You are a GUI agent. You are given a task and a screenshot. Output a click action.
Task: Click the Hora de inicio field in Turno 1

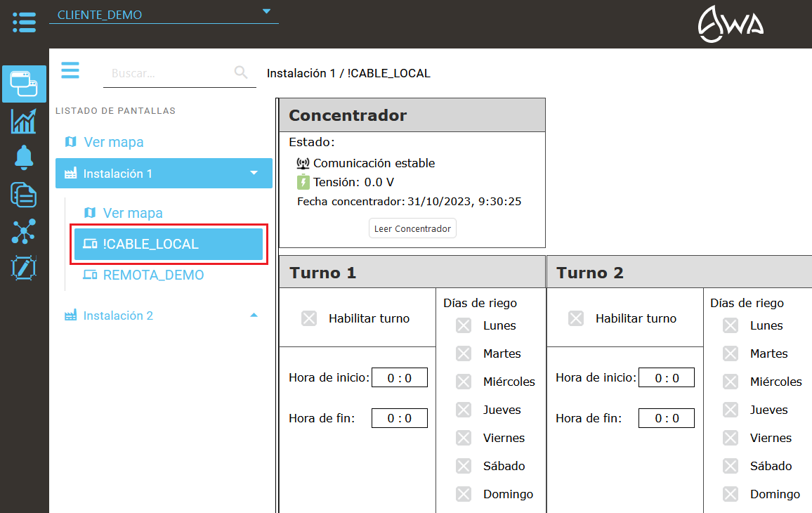(x=399, y=378)
